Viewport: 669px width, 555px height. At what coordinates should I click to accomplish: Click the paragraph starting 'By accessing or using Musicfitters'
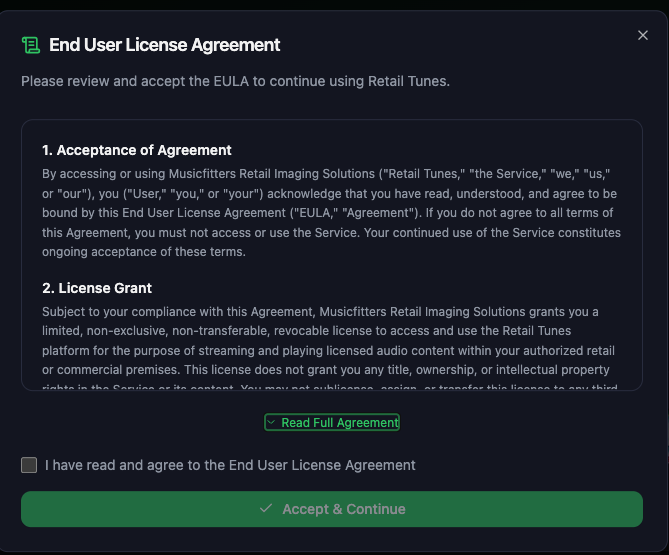pos(332,213)
